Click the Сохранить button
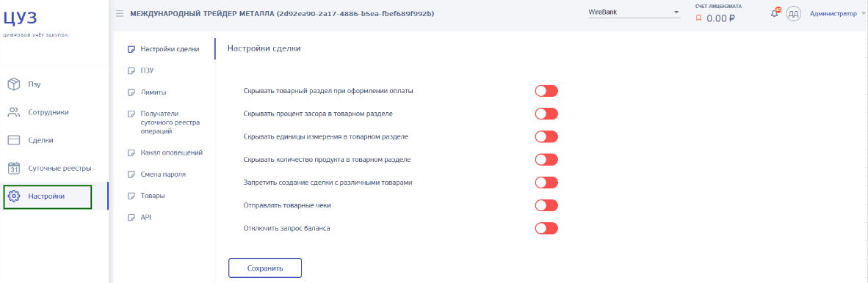Image resolution: width=868 pixels, height=283 pixels. click(265, 268)
